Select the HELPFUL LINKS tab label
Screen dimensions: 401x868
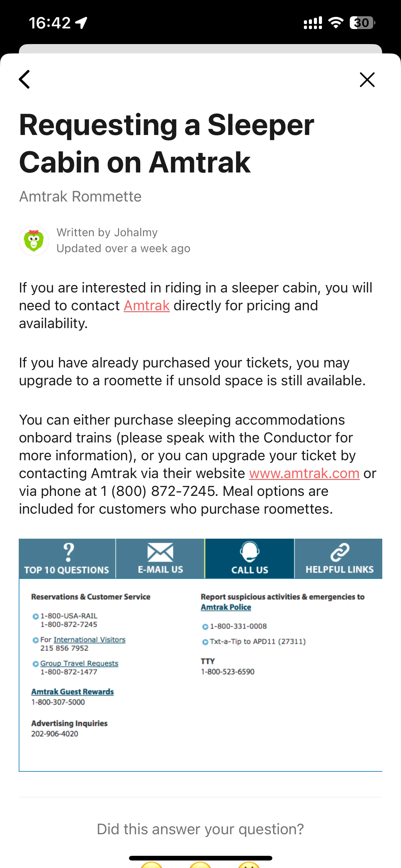[x=339, y=570]
